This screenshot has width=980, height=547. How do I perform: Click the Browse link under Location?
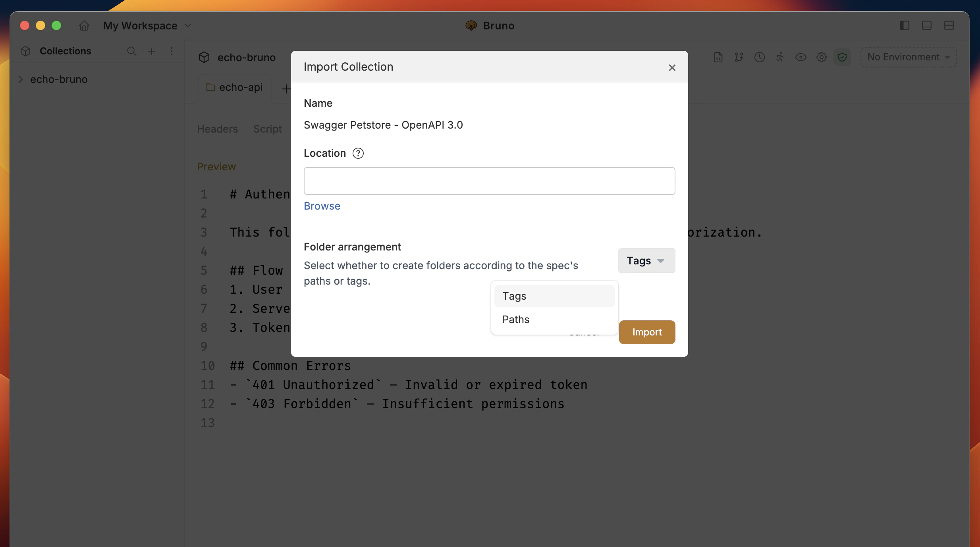click(x=322, y=206)
